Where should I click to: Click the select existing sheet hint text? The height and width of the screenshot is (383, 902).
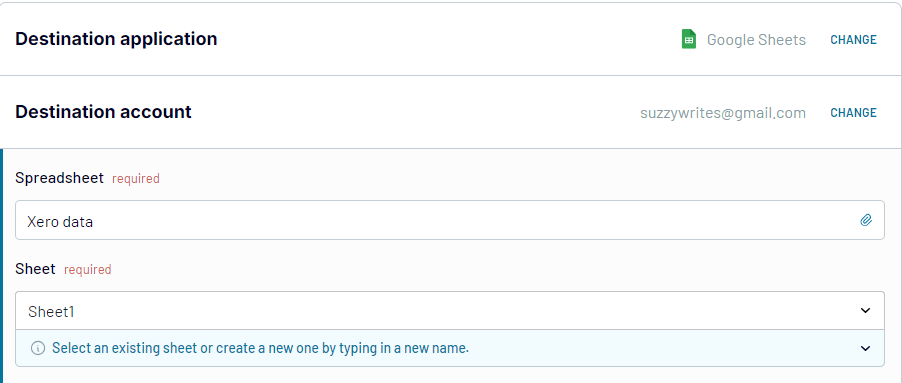coord(261,348)
